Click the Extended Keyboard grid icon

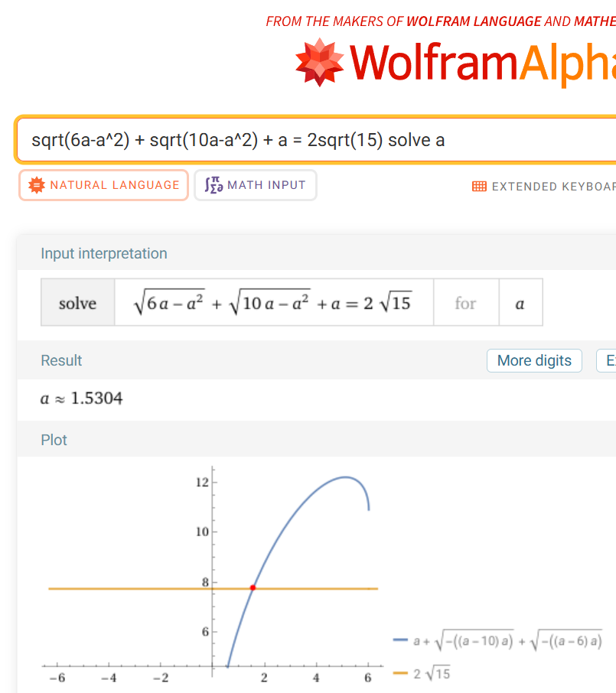pyautogui.click(x=479, y=186)
